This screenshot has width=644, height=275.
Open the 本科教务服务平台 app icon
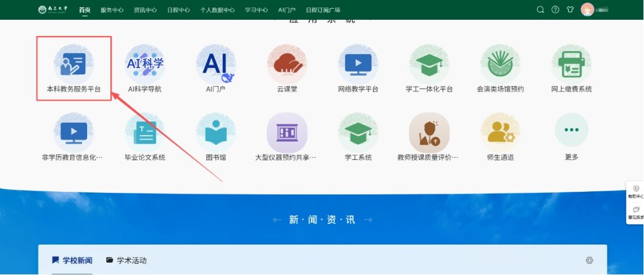pos(74,64)
